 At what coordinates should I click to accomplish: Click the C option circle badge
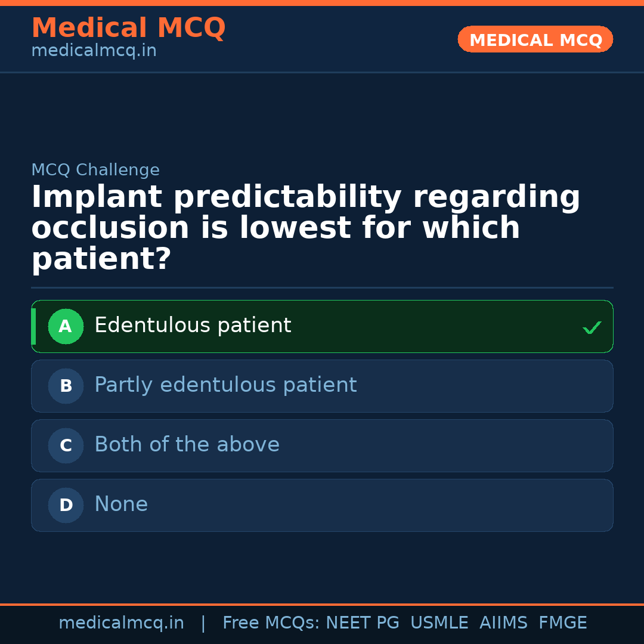point(66,445)
